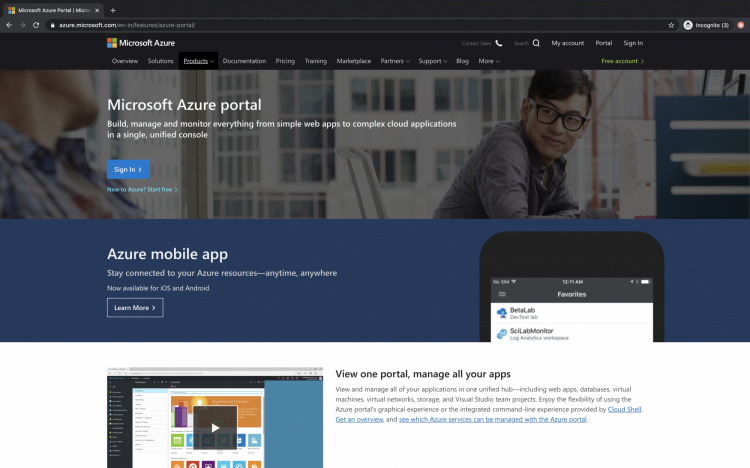Open a new browser tab
Screen dimensions: 750x468
[113, 9]
